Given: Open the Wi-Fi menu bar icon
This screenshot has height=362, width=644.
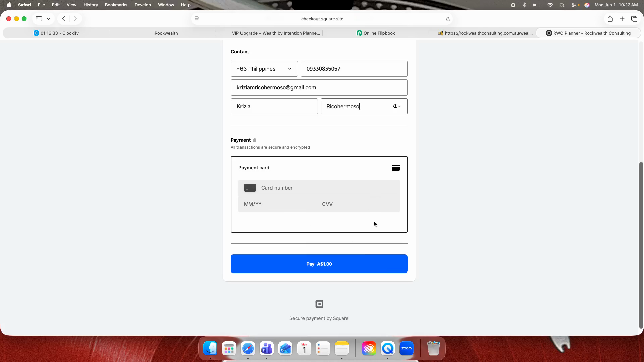Looking at the screenshot, I should [550, 5].
